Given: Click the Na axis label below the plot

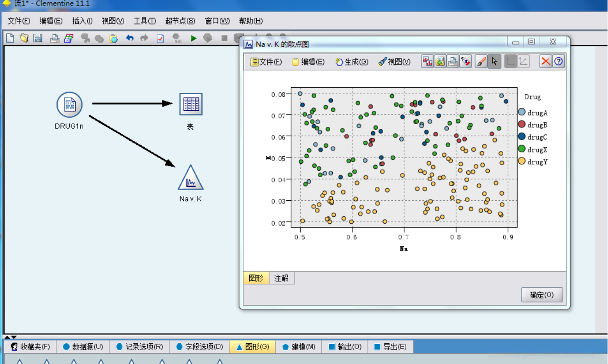Looking at the screenshot, I should click(404, 249).
